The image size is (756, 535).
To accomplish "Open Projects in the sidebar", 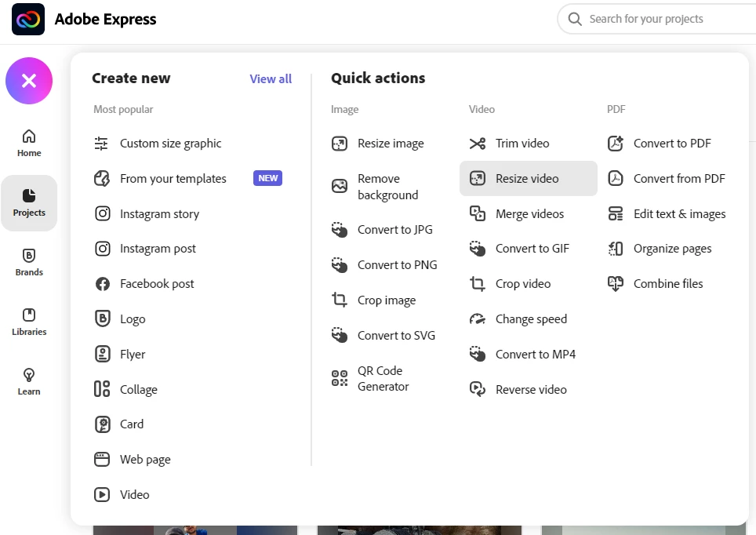I will [x=29, y=202].
